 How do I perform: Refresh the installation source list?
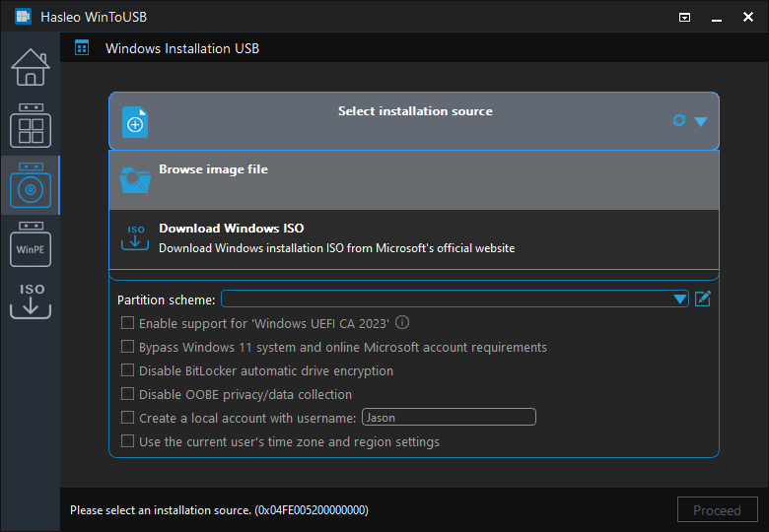(679, 120)
